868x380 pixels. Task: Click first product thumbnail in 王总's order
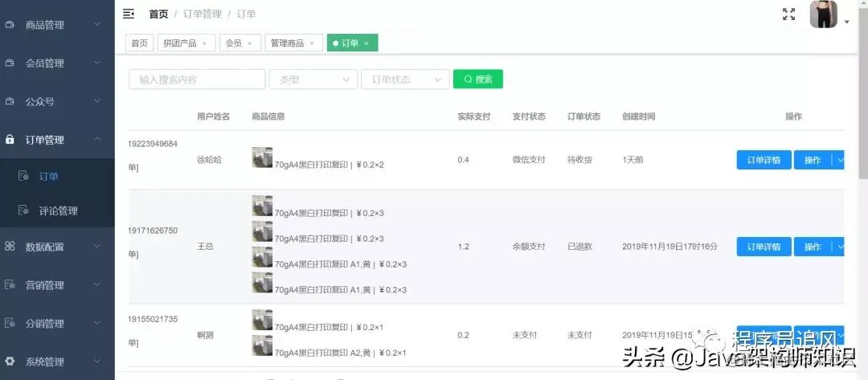tap(262, 205)
